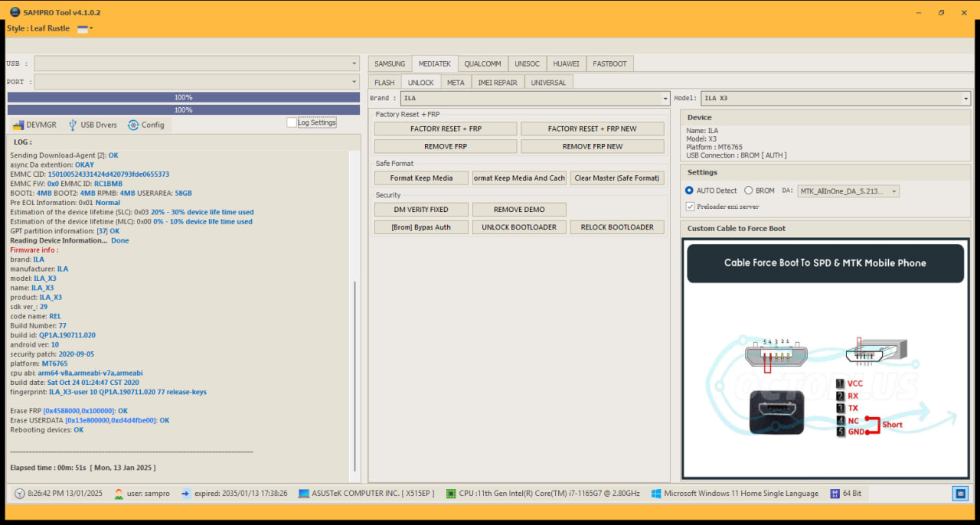Run the REMOVE FRP NEW button
The width and height of the screenshot is (980, 525).
(593, 146)
